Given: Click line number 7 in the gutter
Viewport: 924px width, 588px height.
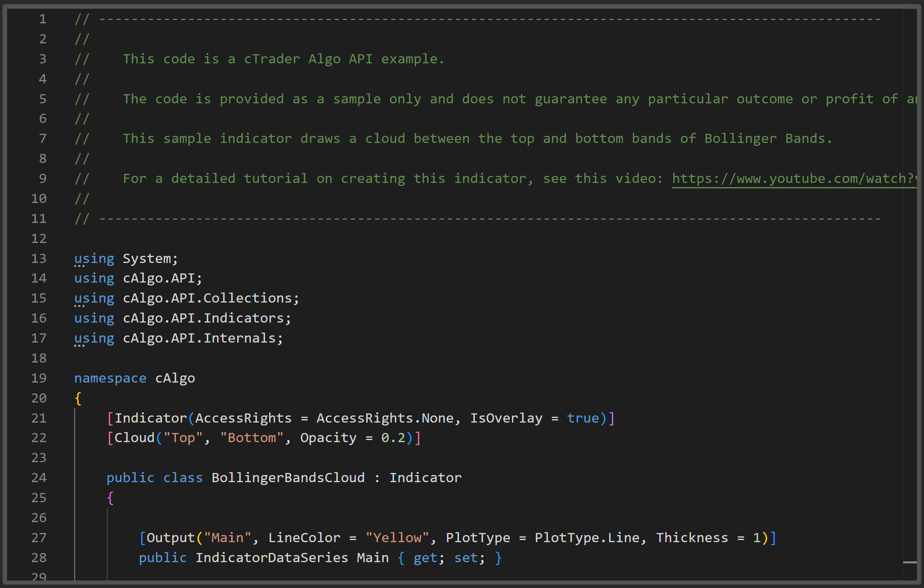Looking at the screenshot, I should click(x=42, y=139).
